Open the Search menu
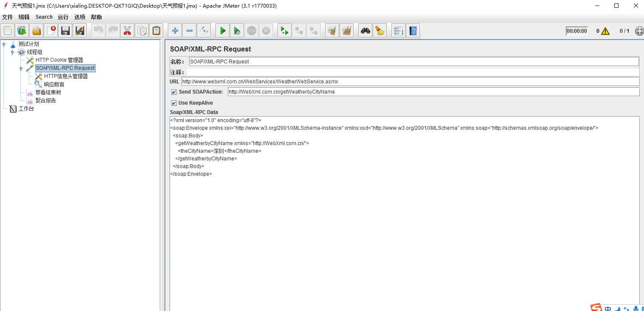The height and width of the screenshot is (311, 644). click(44, 17)
